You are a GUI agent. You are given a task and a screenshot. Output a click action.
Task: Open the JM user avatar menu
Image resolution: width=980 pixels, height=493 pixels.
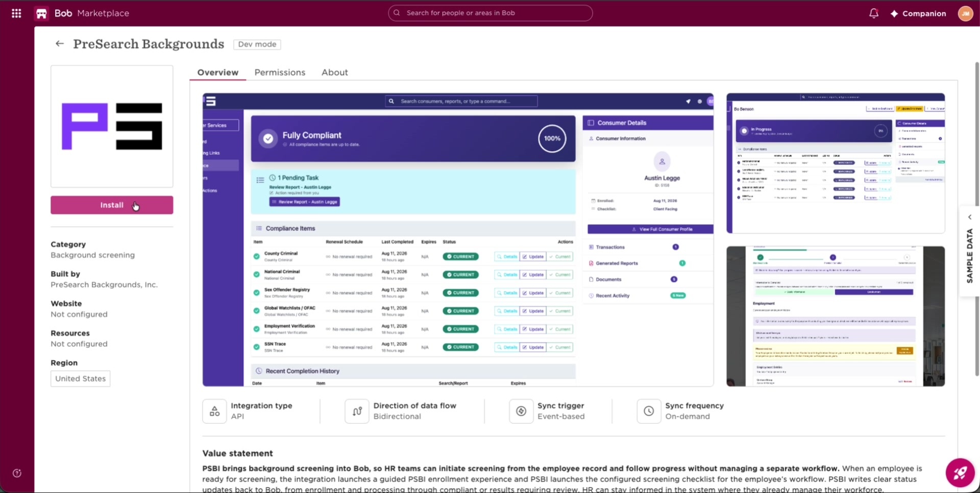(x=965, y=13)
